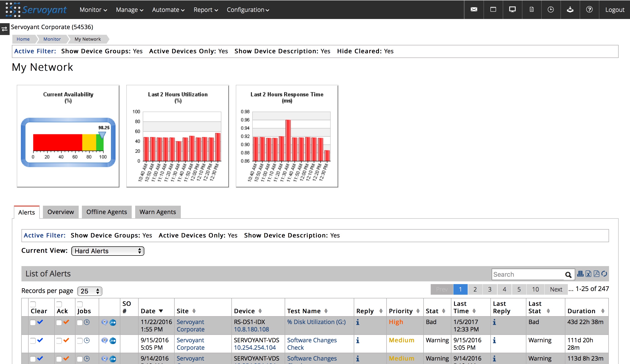Open the Manage dropdown menu
Viewport: 630px width, 364px height.
pyautogui.click(x=130, y=10)
